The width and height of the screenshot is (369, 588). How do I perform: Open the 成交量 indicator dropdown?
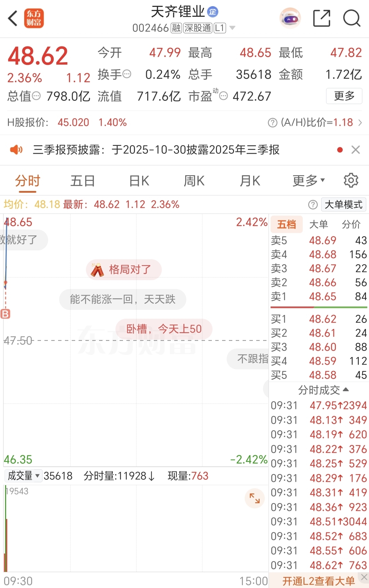coord(23,476)
